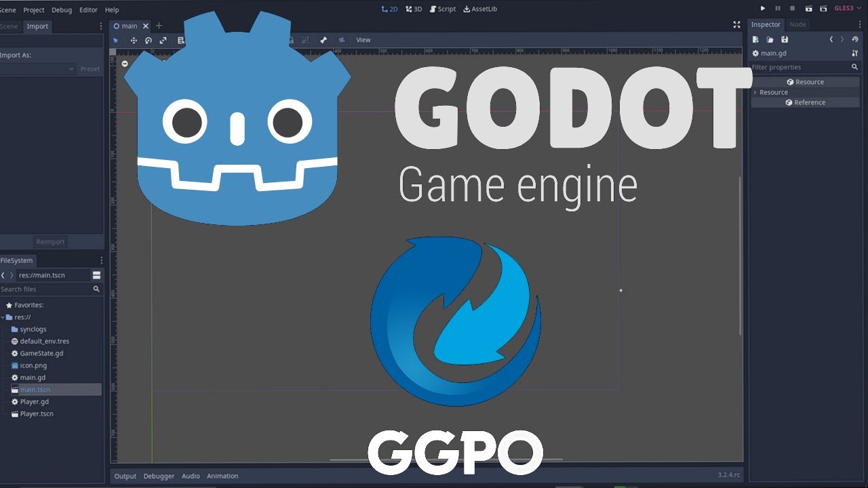Image resolution: width=868 pixels, height=488 pixels.
Task: Open the Editor menu
Action: coord(88,9)
